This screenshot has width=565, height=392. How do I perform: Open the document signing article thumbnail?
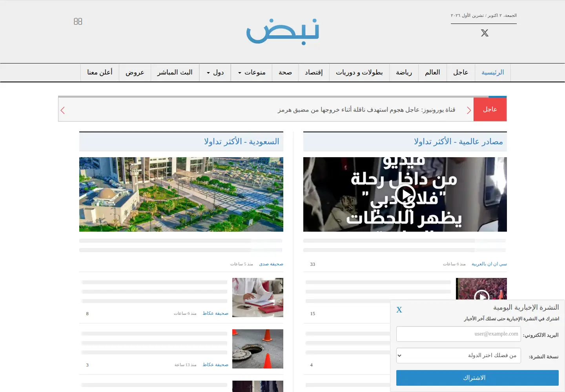coord(258,298)
